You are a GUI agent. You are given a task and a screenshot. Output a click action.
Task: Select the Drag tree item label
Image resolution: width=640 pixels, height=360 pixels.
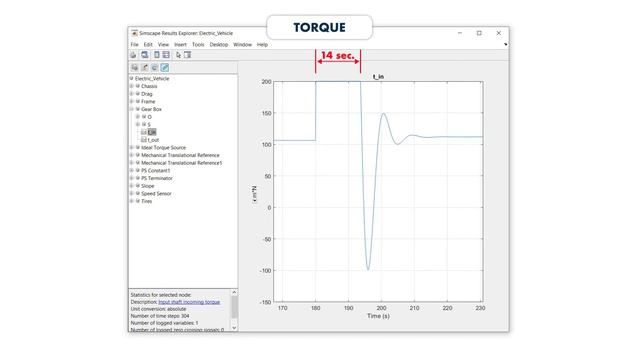147,94
